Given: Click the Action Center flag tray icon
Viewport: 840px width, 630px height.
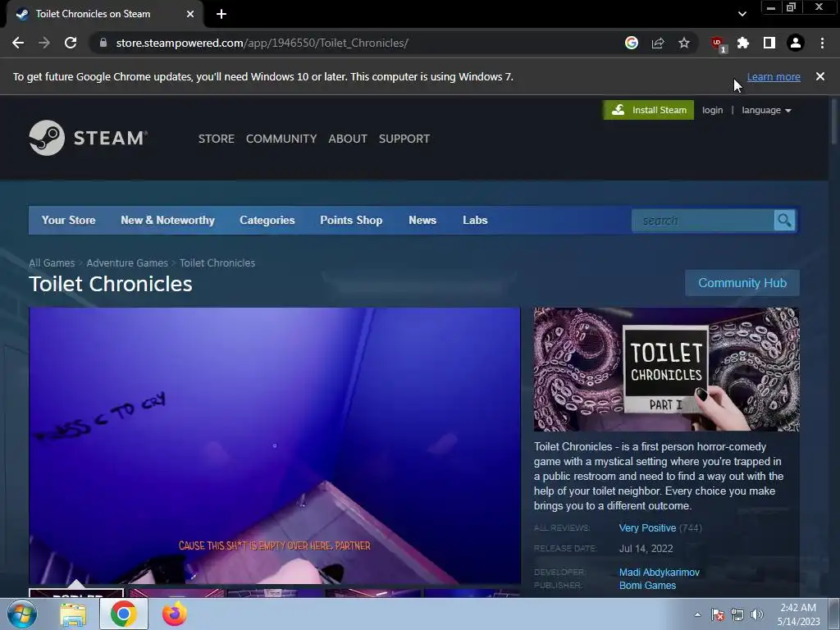Looking at the screenshot, I should pyautogui.click(x=718, y=614).
